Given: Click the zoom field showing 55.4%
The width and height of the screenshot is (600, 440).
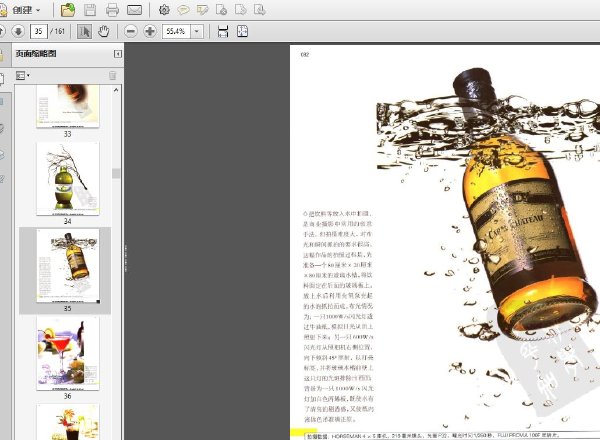Looking at the screenshot, I should click(x=176, y=31).
